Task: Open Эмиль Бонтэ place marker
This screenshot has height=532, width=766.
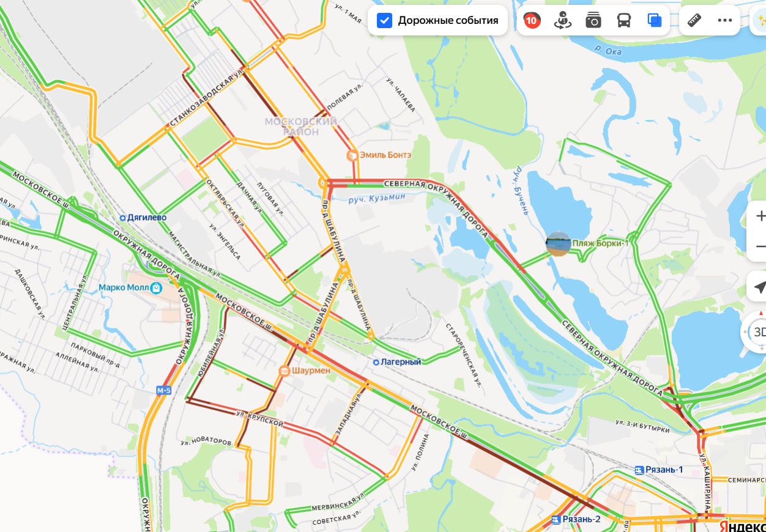Action: [352, 155]
